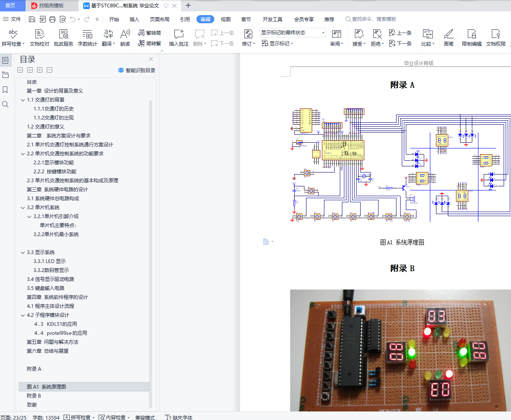Open restrict editing (限制编辑)
The height and width of the screenshot is (420, 511).
[472, 38]
